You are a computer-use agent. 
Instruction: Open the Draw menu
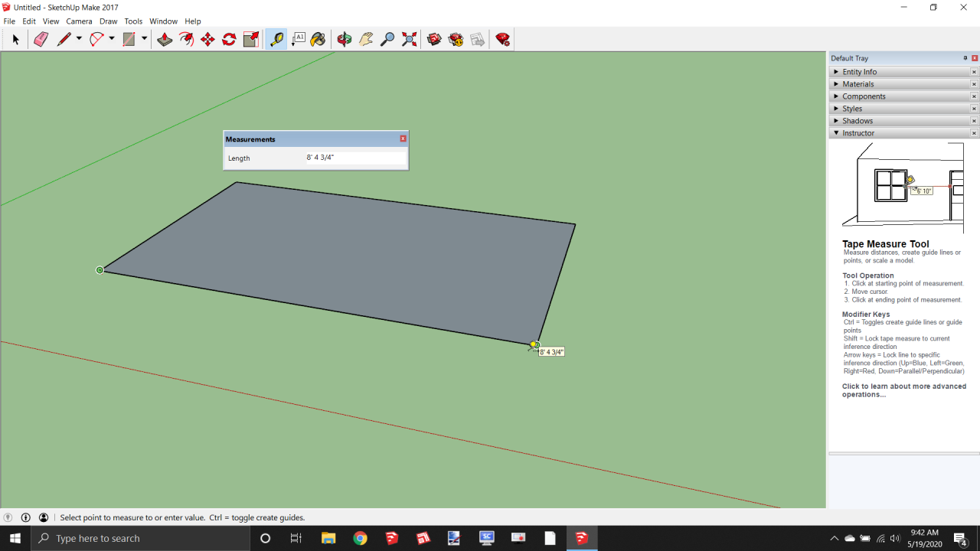pyautogui.click(x=109, y=21)
